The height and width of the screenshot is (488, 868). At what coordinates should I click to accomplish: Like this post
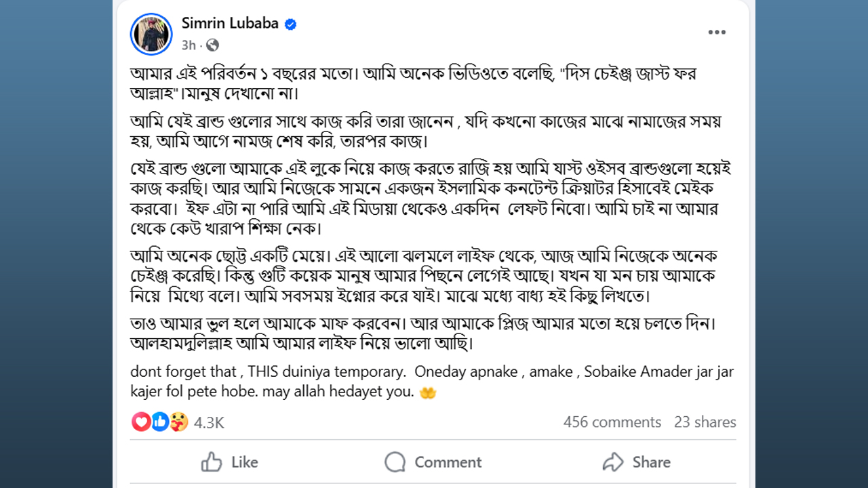[230, 462]
